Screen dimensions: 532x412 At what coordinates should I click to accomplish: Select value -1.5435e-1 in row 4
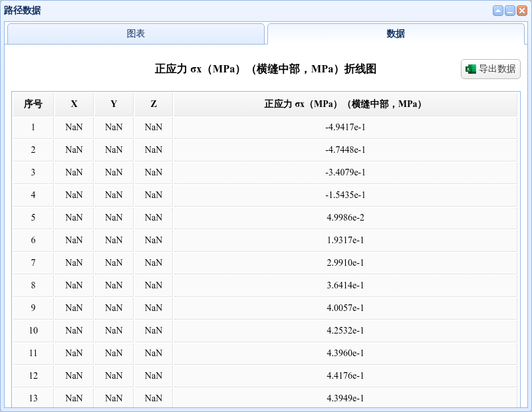[345, 195]
